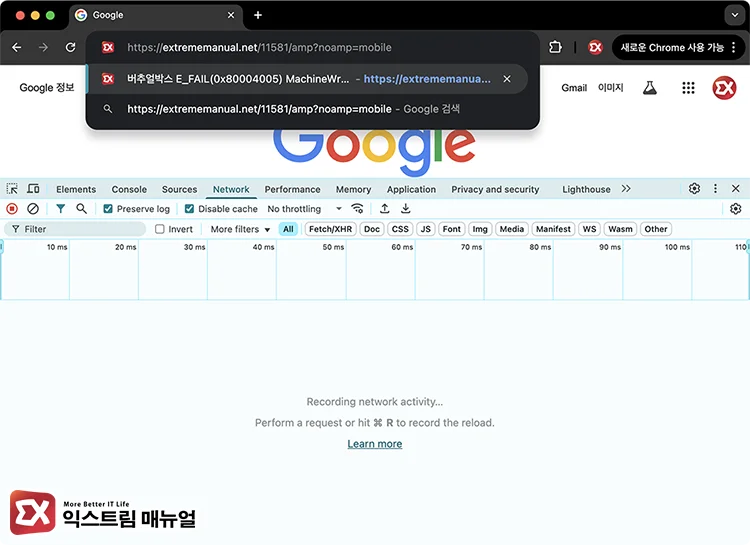This screenshot has height=545, width=750.
Task: Switch to Privacy and security tab
Action: pyautogui.click(x=495, y=189)
